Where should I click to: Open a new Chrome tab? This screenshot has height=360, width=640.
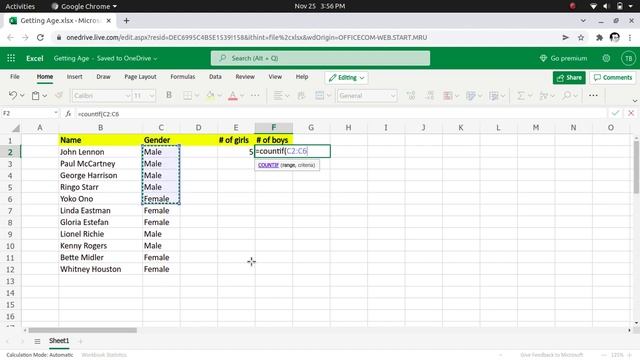tap(127, 20)
